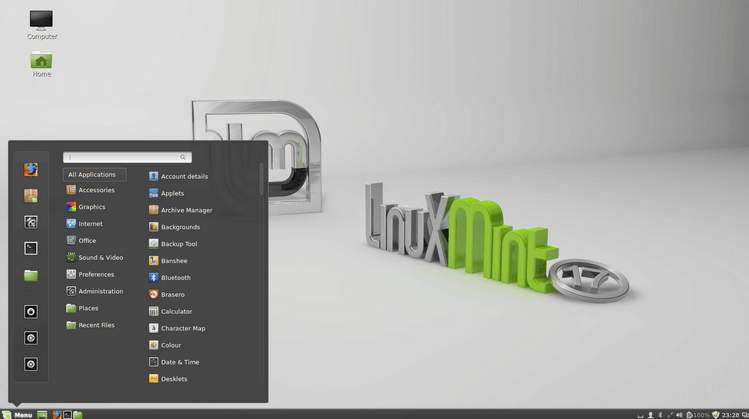Screen dimensions: 749x419
Task: Launch the Calculator
Action: [x=171, y=312]
